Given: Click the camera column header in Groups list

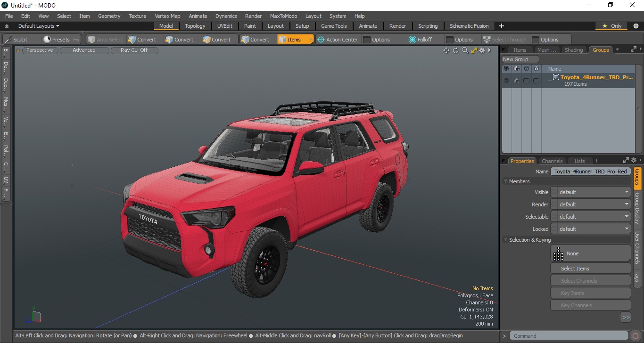Looking at the screenshot, I should (x=517, y=69).
